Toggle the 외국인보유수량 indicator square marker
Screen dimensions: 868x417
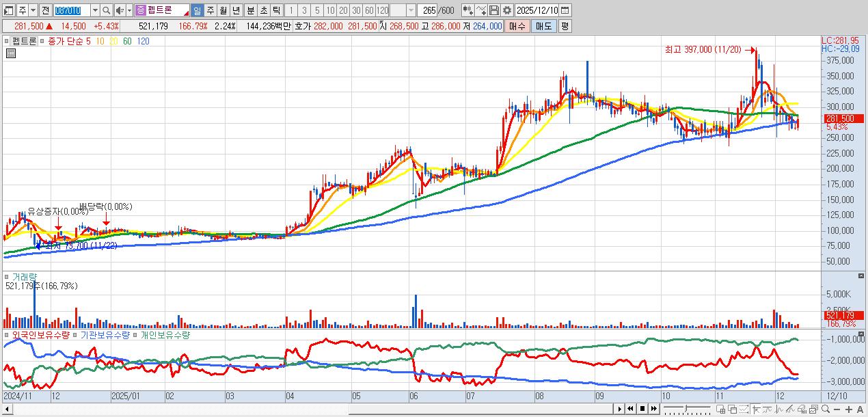(7, 335)
